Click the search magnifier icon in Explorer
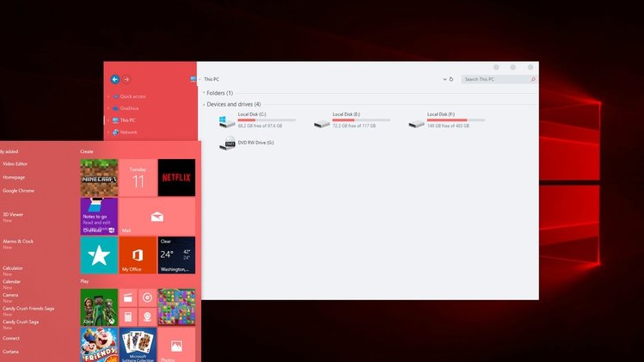Image resolution: width=644 pixels, height=362 pixels. click(533, 79)
